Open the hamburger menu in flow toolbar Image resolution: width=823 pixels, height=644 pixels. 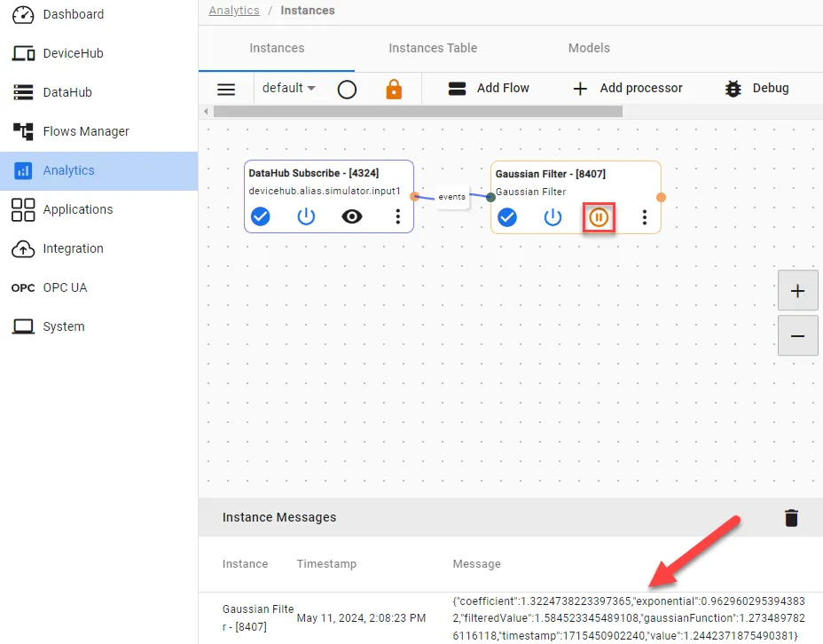(x=226, y=89)
